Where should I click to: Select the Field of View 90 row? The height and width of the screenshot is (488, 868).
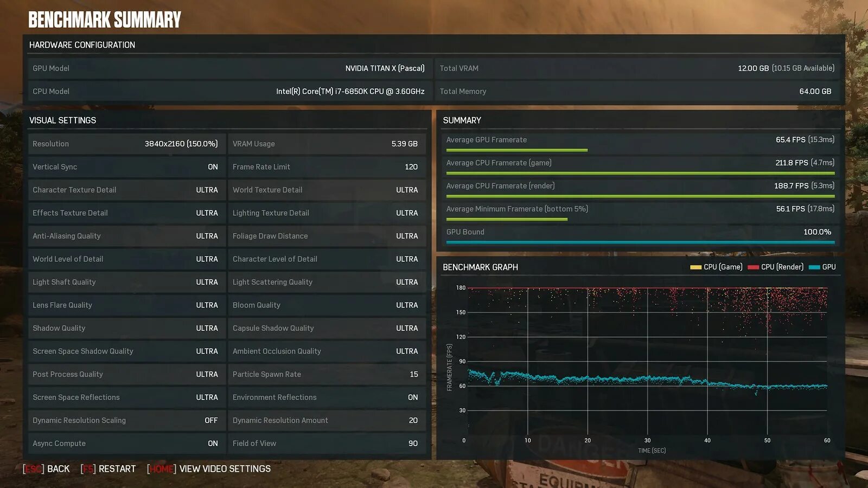(327, 444)
